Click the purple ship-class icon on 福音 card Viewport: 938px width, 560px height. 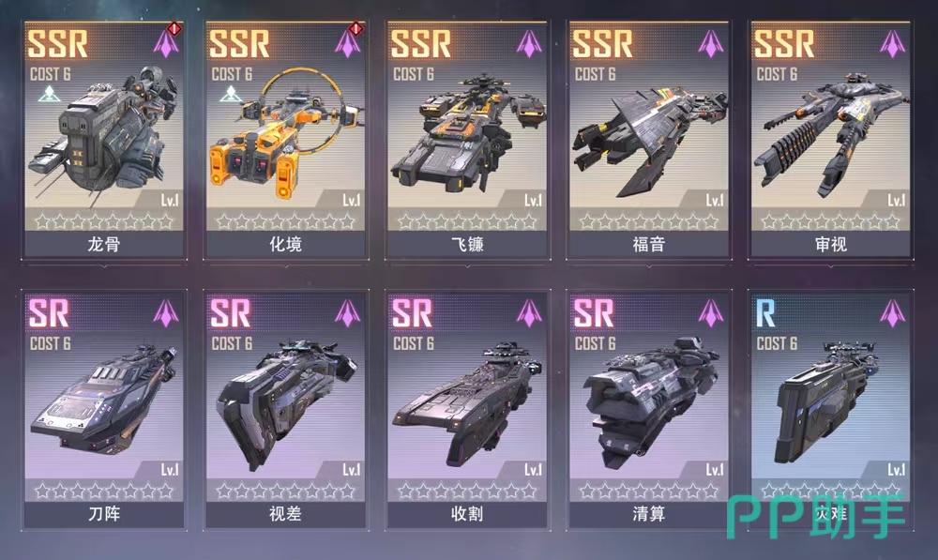point(711,44)
